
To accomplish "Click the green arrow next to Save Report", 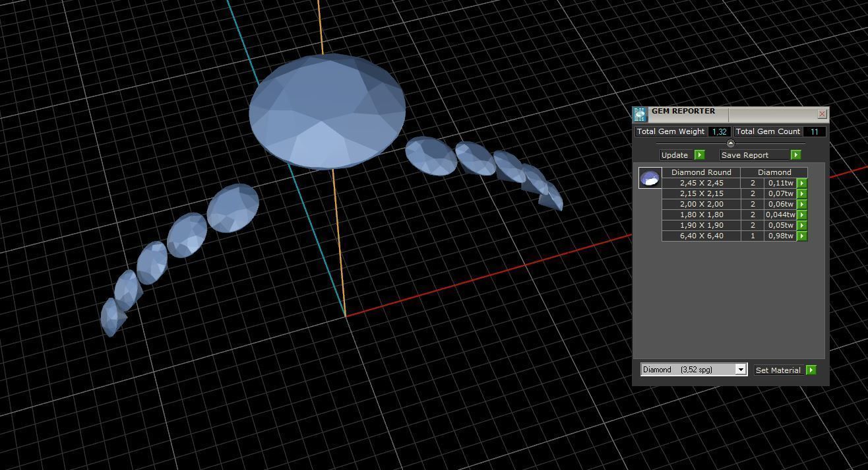I will tap(795, 155).
